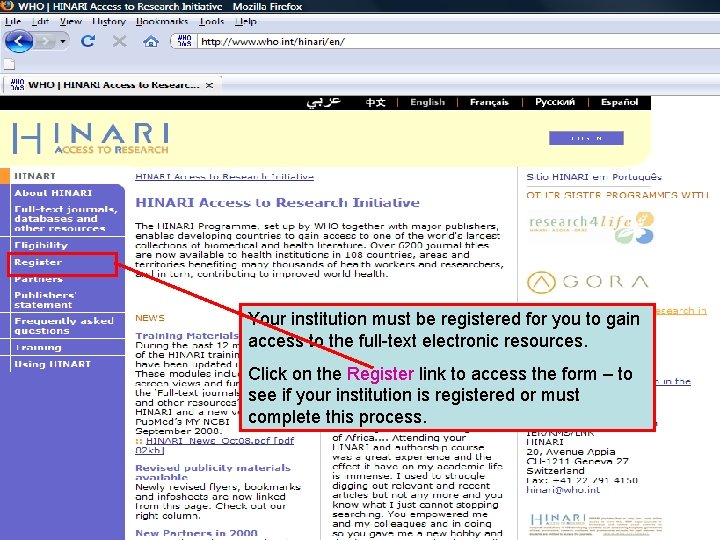The image size is (720, 540).
Task: Click the blue LOGIN button
Action: pos(586,138)
